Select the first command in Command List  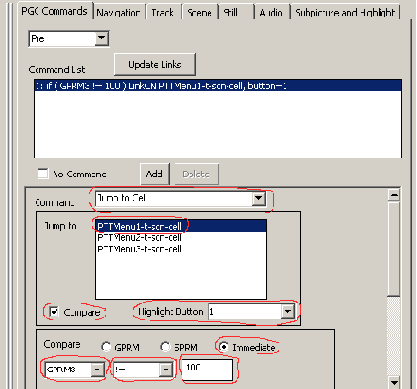(x=218, y=86)
